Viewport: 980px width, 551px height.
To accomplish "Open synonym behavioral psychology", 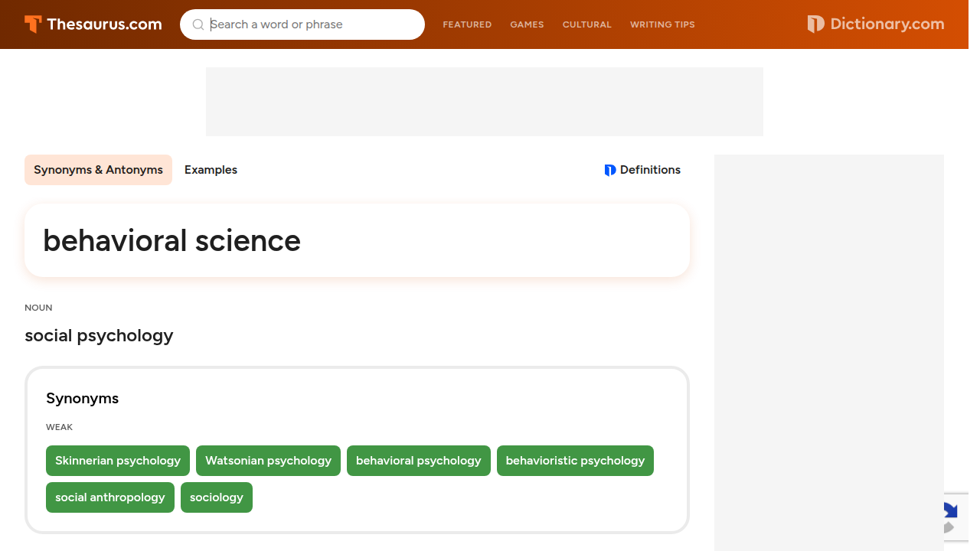I will 419,461.
